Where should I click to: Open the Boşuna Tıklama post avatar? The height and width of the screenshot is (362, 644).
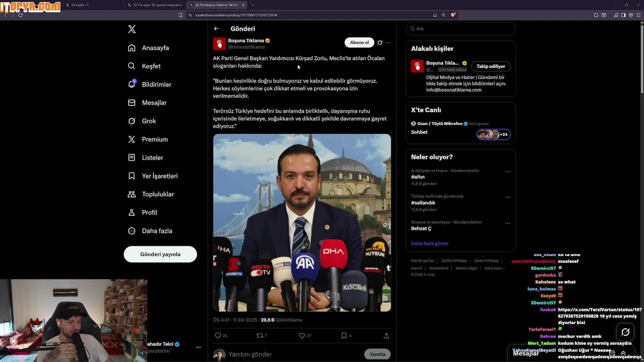pos(219,44)
